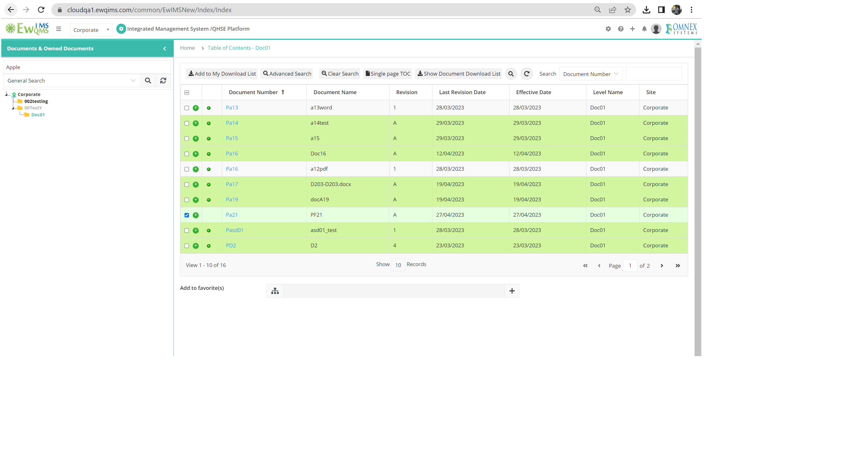Image resolution: width=868 pixels, height=454 pixels.
Task: Tick the checkbox for Pa14 row
Action: point(187,124)
